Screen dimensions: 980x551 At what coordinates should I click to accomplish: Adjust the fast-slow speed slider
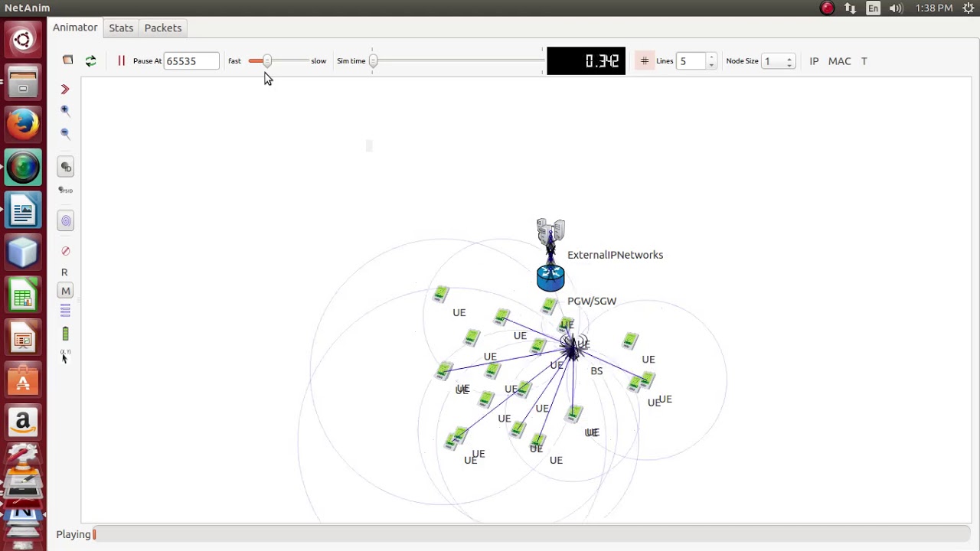267,60
